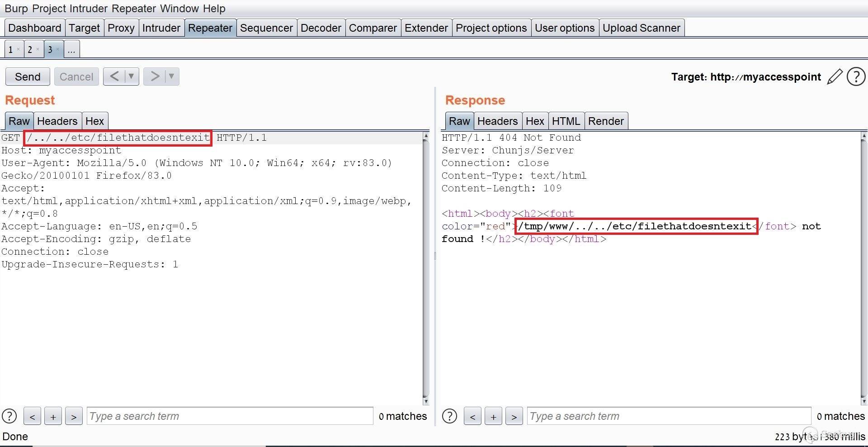The height and width of the screenshot is (447, 868).
Task: Open the Project options tab
Action: (x=491, y=28)
